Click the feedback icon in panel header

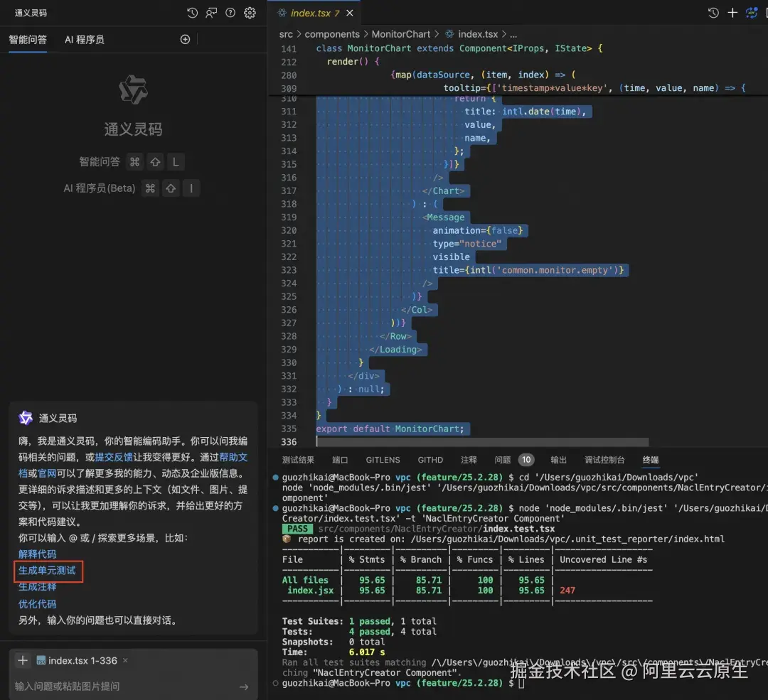tap(211, 13)
